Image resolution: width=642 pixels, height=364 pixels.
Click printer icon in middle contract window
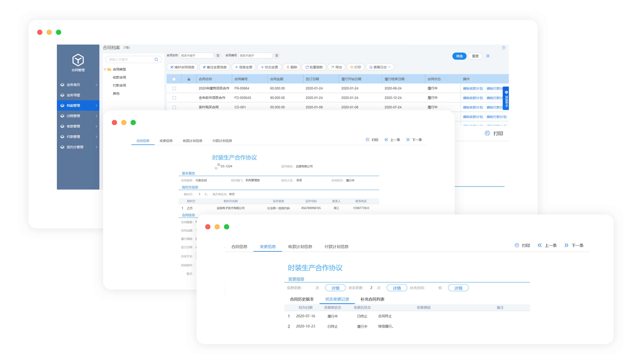tap(367, 140)
